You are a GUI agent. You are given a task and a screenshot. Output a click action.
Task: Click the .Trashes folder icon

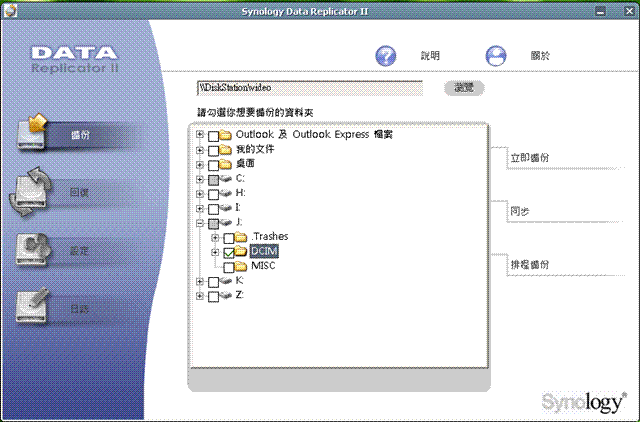241,237
